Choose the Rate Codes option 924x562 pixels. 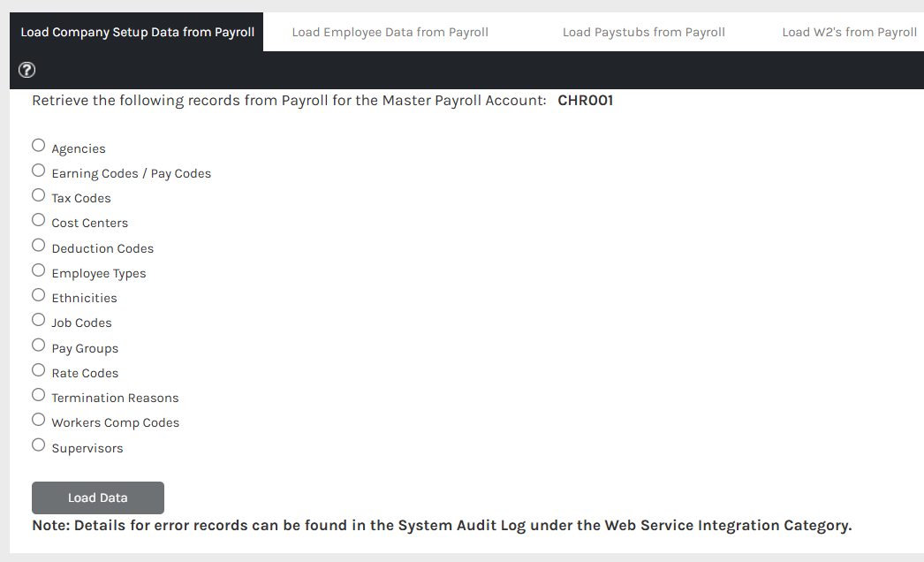coord(38,369)
